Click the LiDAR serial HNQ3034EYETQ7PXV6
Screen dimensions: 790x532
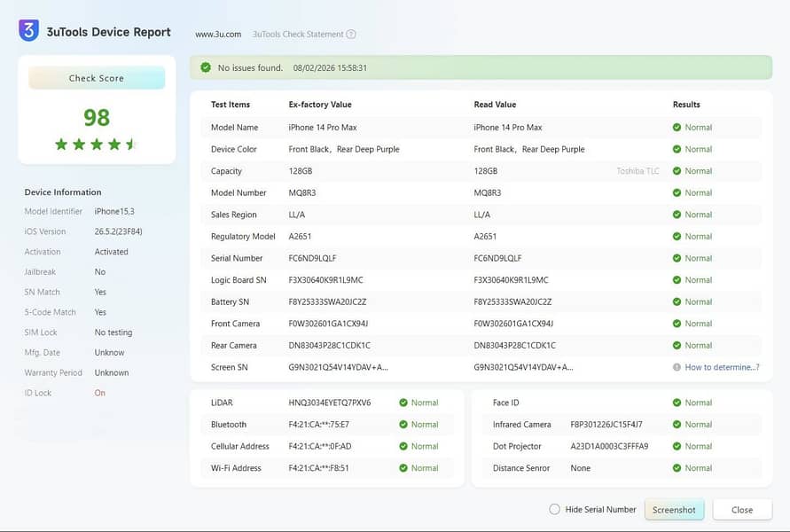[330, 403]
